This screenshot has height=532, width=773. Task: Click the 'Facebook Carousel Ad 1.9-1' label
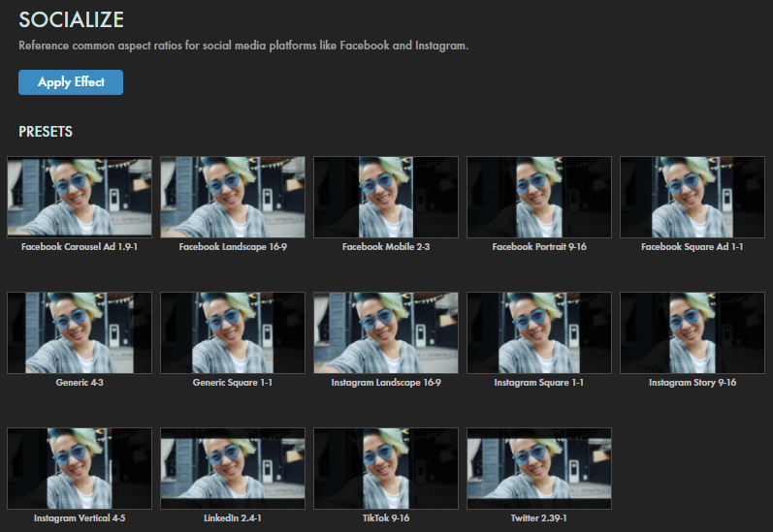click(80, 247)
